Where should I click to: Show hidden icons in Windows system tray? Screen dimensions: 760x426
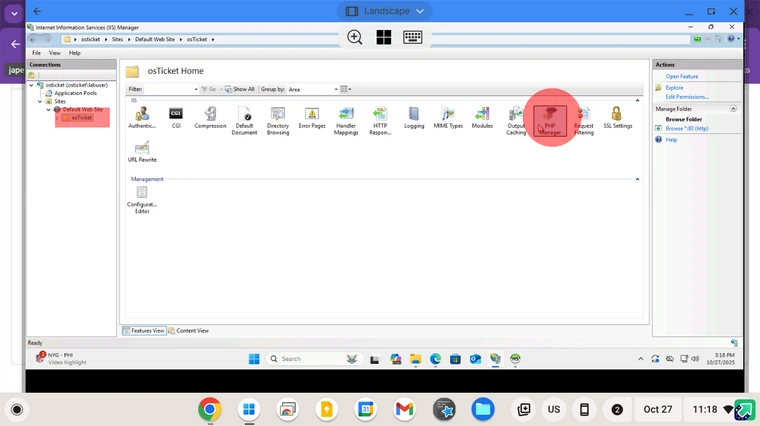[641, 359]
